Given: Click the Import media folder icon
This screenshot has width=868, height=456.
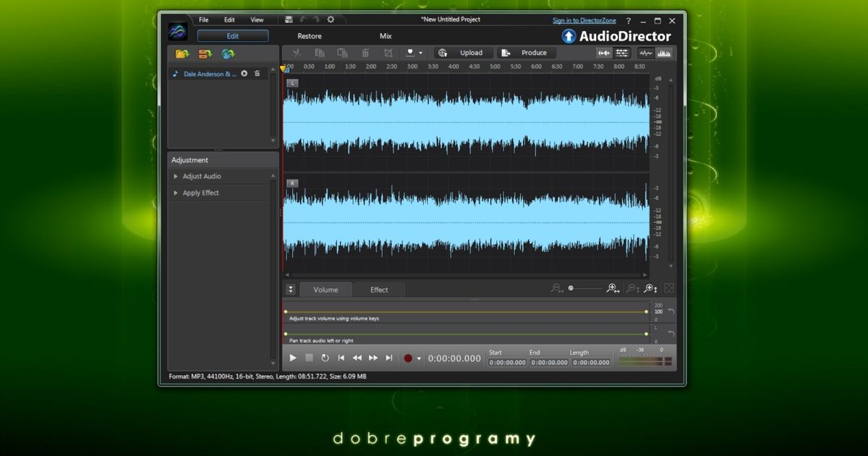Looking at the screenshot, I should (182, 54).
